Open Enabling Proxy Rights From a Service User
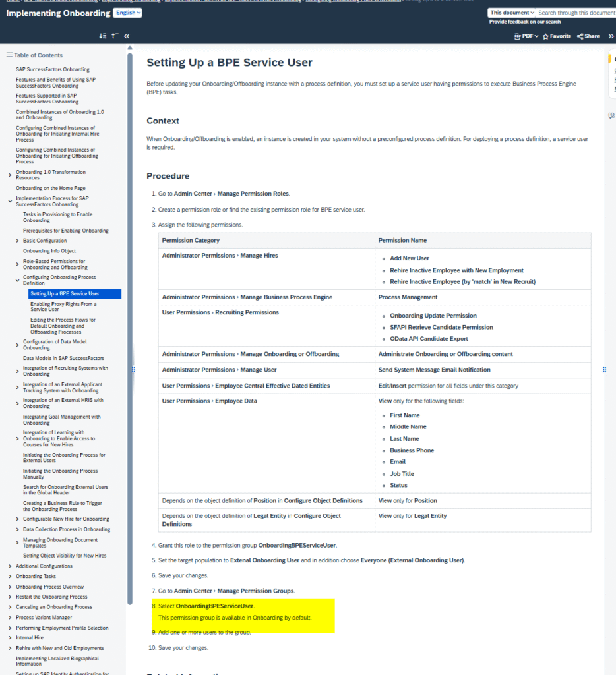The image size is (616, 675). [63, 307]
